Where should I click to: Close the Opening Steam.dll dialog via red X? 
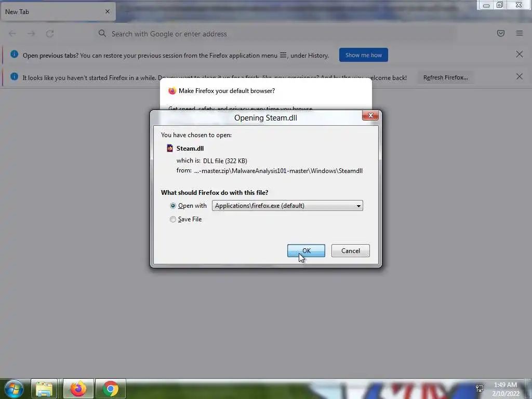tap(370, 116)
